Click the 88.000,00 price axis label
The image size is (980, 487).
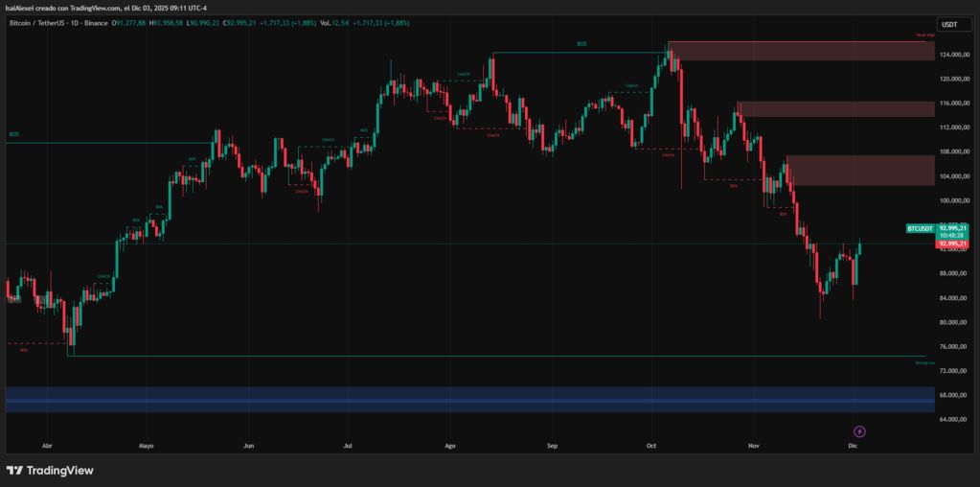point(954,274)
